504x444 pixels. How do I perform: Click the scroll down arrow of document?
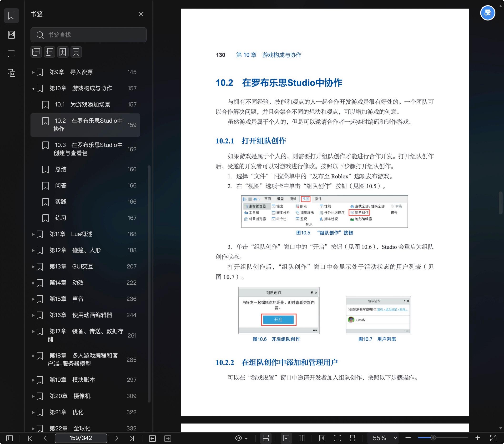click(x=501, y=429)
